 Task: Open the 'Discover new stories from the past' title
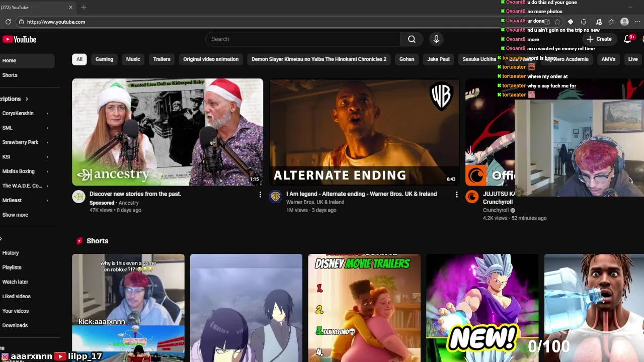click(x=135, y=194)
